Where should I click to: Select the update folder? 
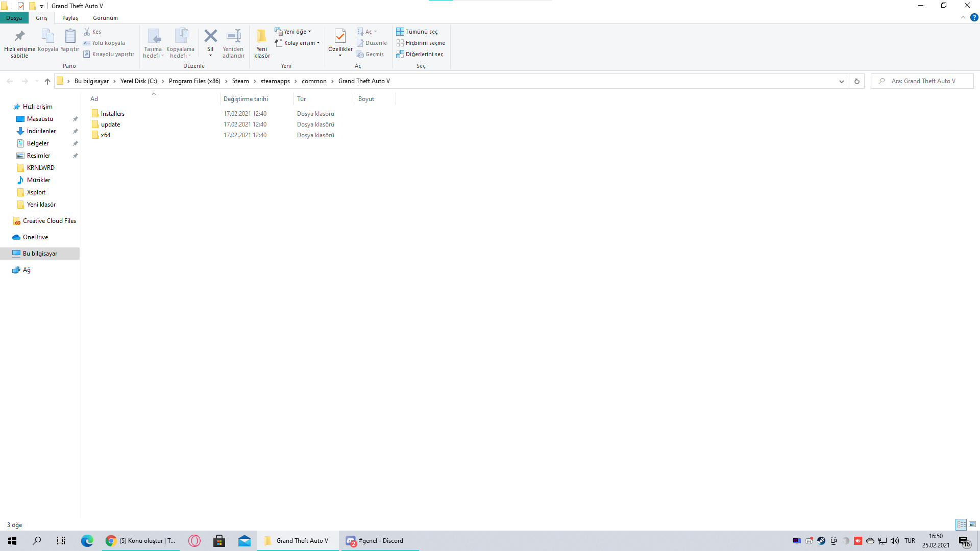tap(110, 124)
